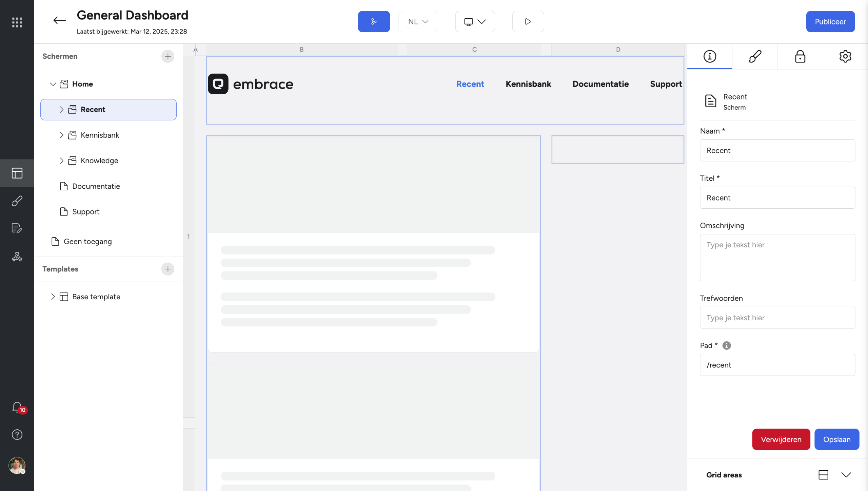
Task: Add a new screen in Schermen
Action: pyautogui.click(x=168, y=56)
